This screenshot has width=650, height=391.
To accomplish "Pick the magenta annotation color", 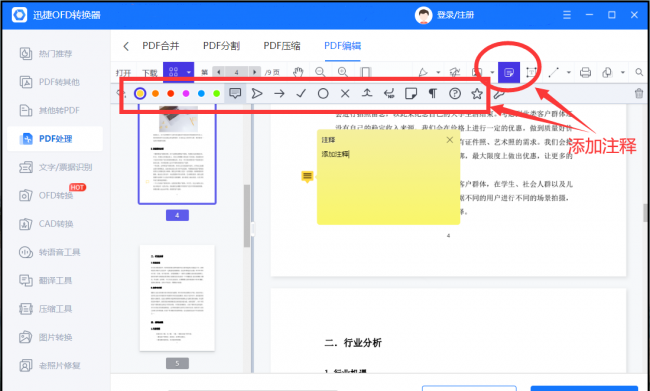I will (186, 94).
